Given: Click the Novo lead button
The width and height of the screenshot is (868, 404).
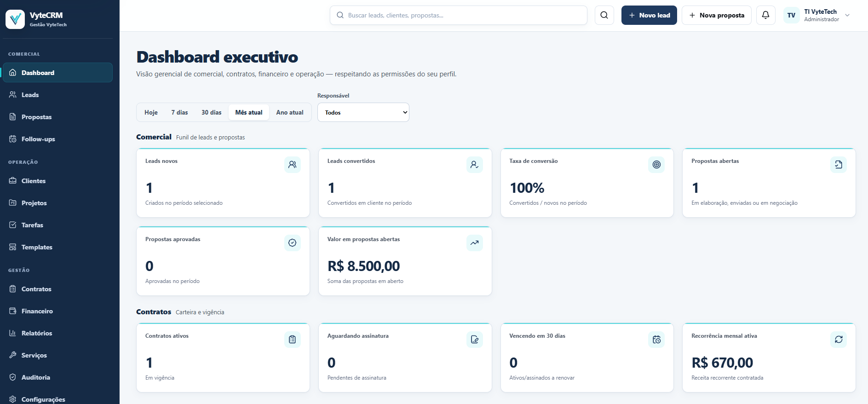Looking at the screenshot, I should tap(649, 15).
